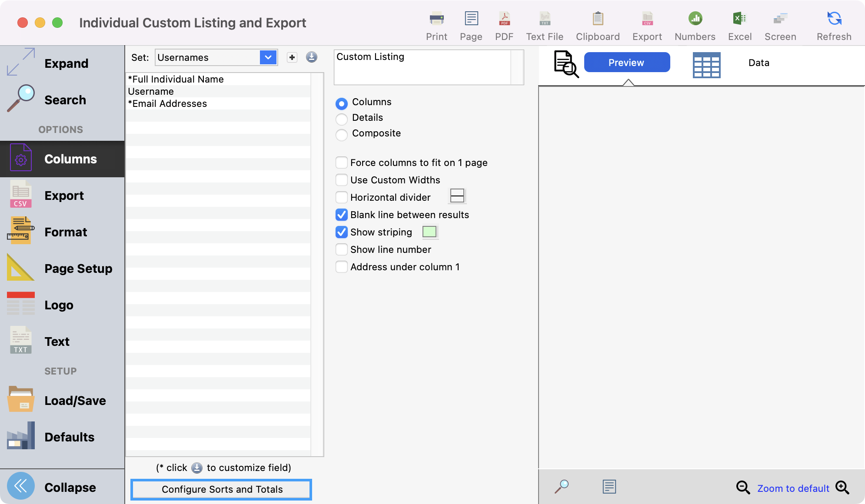This screenshot has height=504, width=865.
Task: Click Zoom to default link
Action: point(793,488)
